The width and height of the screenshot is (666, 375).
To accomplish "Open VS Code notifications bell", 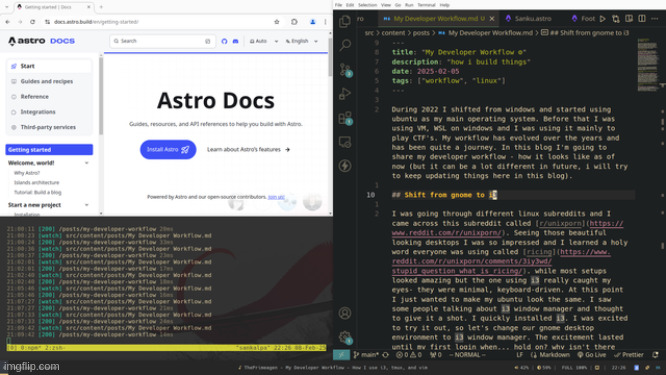I will click(x=655, y=355).
